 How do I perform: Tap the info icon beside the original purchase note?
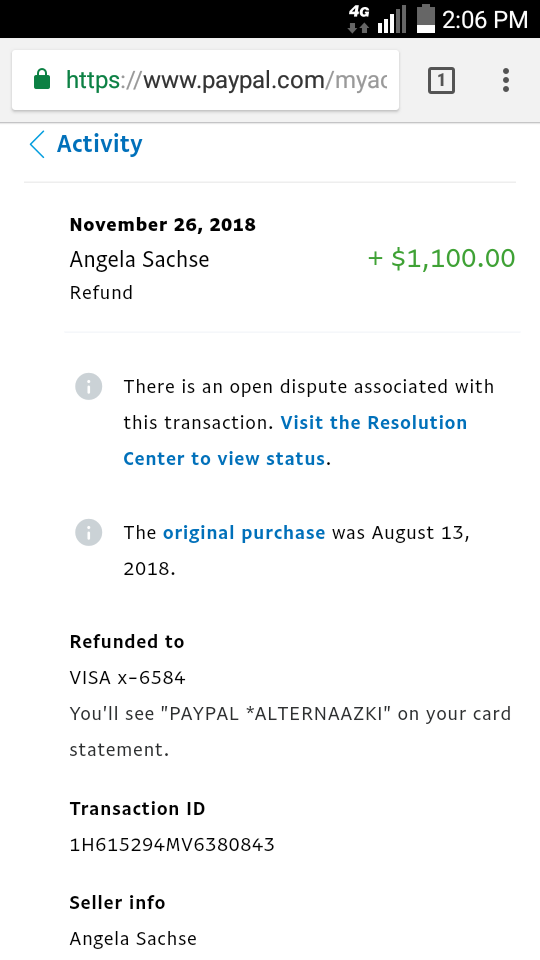pyautogui.click(x=89, y=532)
